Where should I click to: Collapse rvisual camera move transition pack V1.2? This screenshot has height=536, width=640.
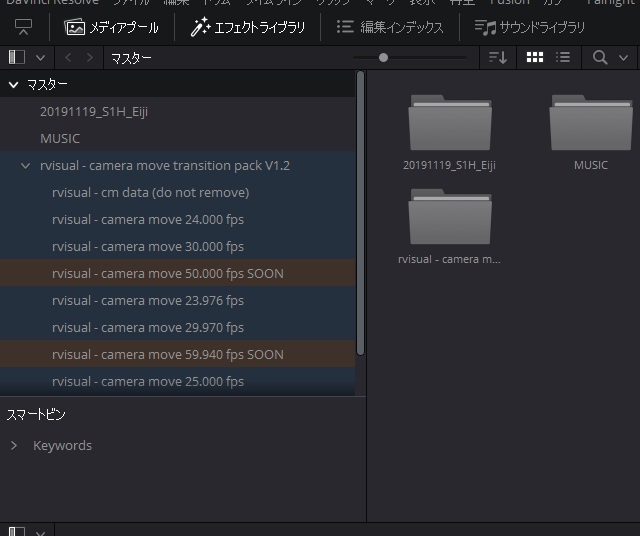coord(25,166)
